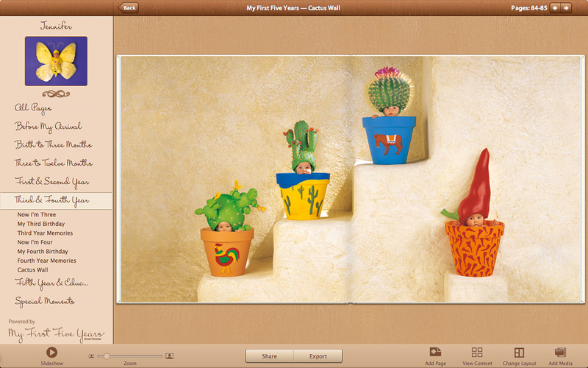Open Special Moments section

pyautogui.click(x=45, y=301)
